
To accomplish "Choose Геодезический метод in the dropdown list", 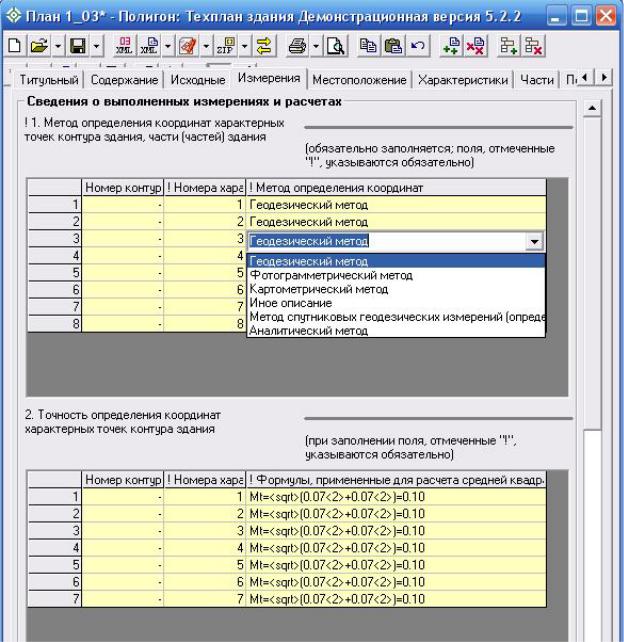I will (x=396, y=261).
